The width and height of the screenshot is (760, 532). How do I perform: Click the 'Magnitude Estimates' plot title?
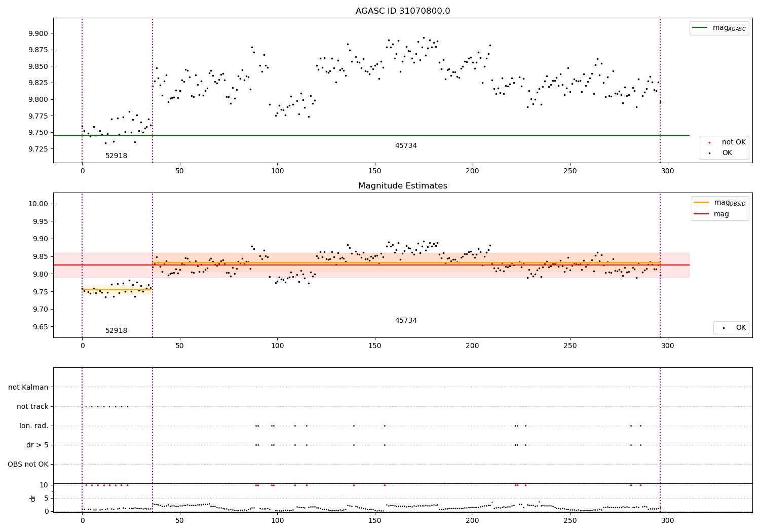(403, 186)
